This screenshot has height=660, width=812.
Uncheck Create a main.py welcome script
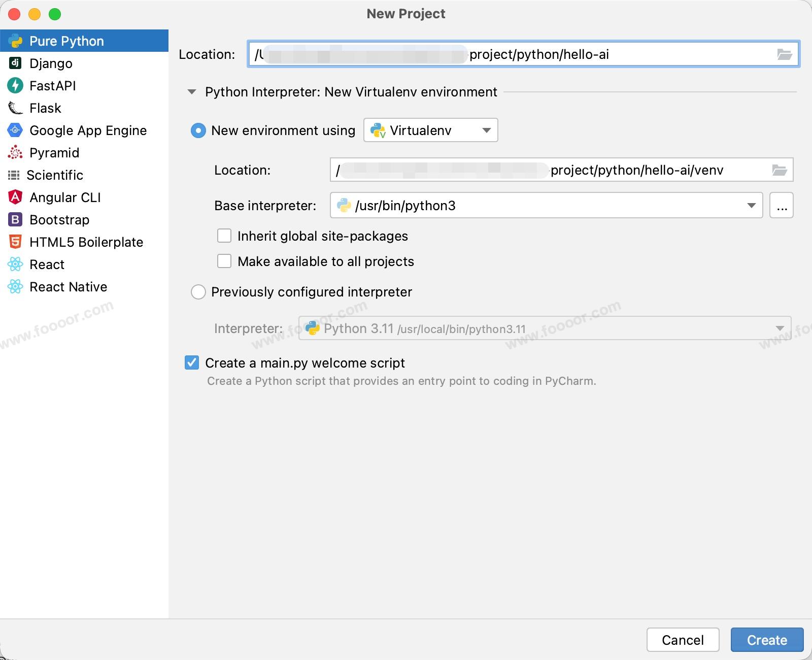pos(192,363)
